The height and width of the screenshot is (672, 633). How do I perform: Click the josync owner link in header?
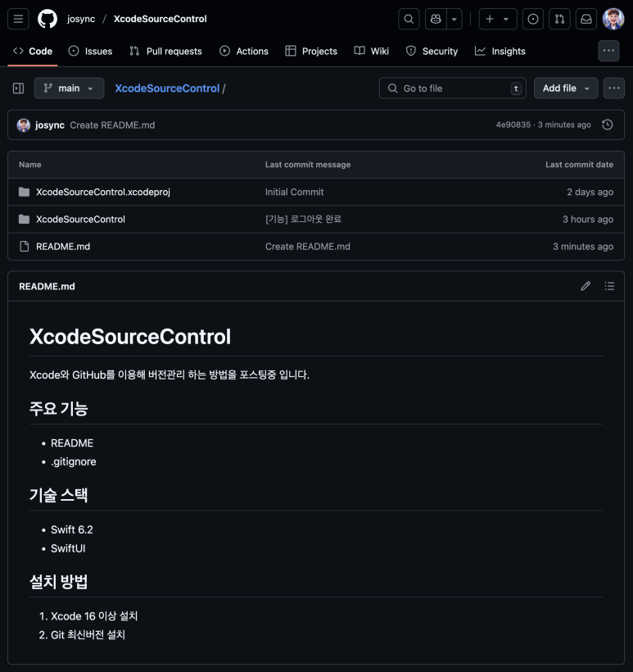[x=81, y=19]
